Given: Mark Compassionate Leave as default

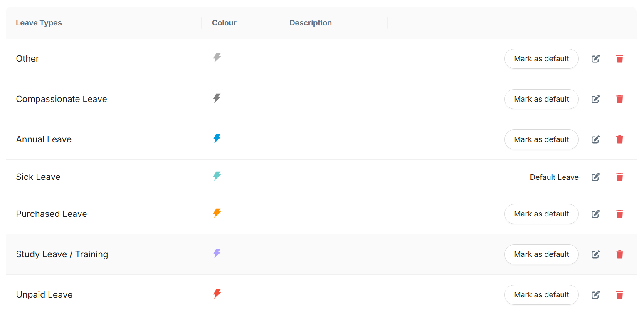Looking at the screenshot, I should tap(541, 99).
